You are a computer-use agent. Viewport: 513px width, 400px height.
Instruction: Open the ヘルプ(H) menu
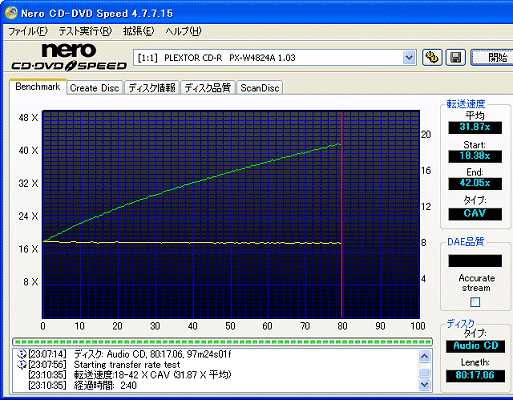click(x=183, y=31)
